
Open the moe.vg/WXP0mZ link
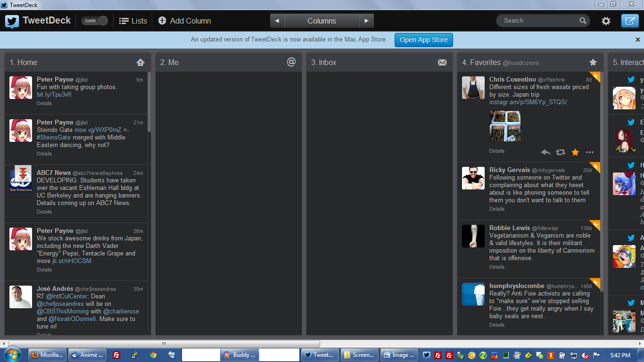pos(98,130)
